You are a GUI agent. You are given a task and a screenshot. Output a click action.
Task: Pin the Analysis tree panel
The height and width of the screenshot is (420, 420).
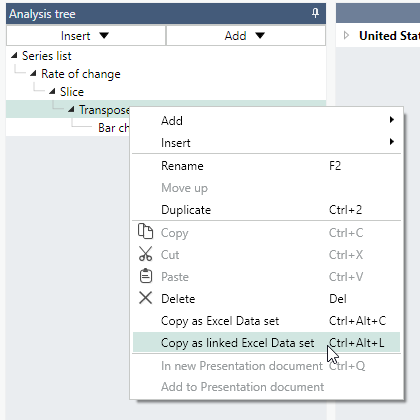click(315, 13)
